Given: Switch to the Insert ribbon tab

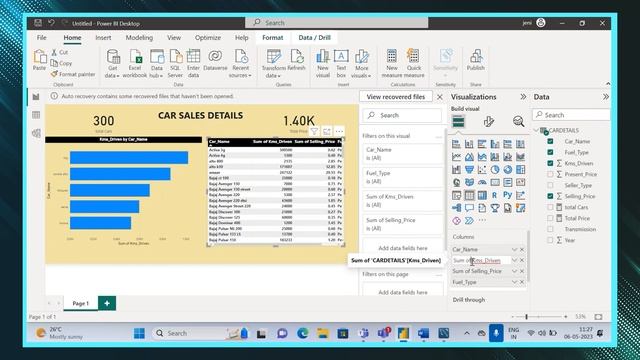Looking at the screenshot, I should (x=103, y=38).
